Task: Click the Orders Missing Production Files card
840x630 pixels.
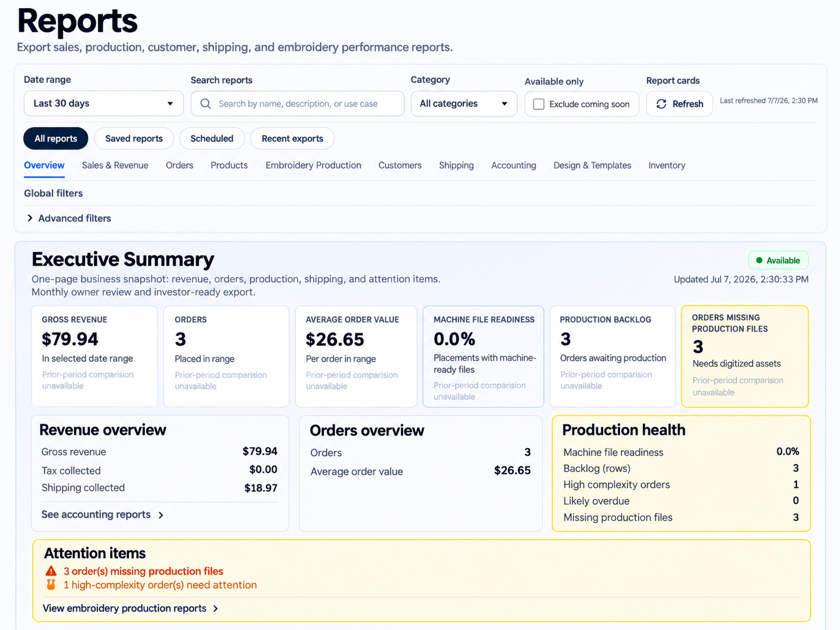Action: coord(745,356)
